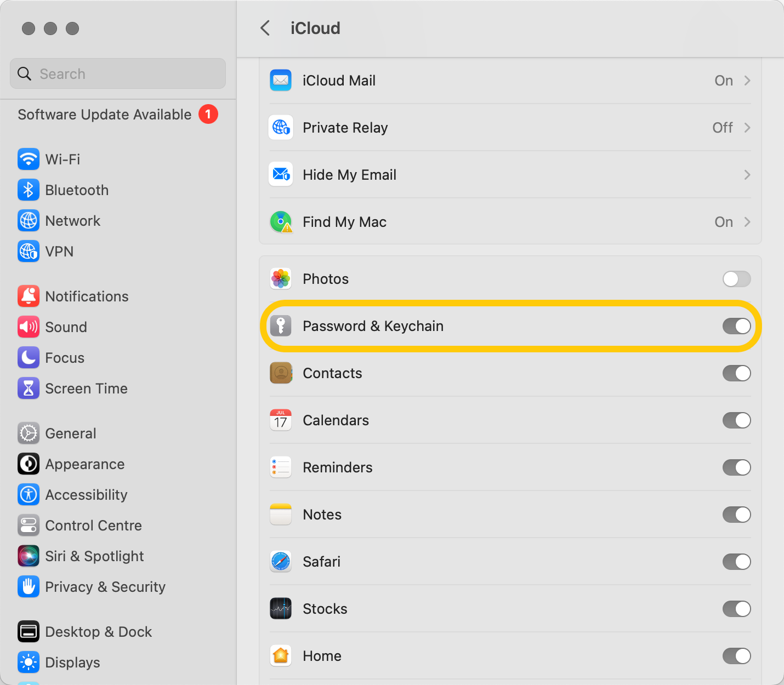Toggle the Stocks switch off
Screen dimensions: 784x685
tap(736, 609)
